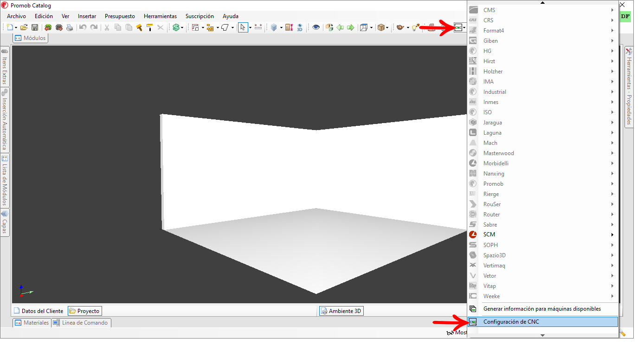Select the Vitap menu item
The width and height of the screenshot is (644, 352).
[x=543, y=286]
